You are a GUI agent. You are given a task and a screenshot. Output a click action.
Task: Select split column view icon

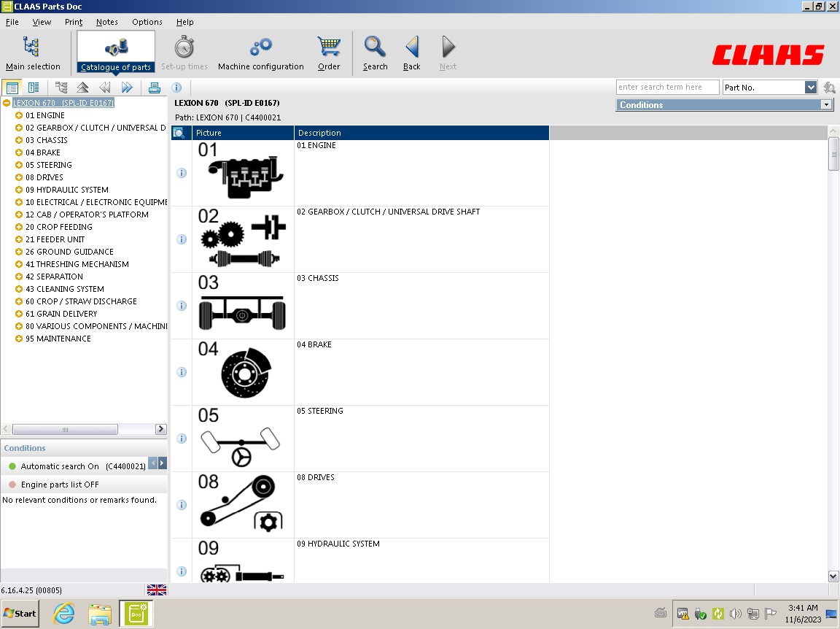[x=34, y=88]
